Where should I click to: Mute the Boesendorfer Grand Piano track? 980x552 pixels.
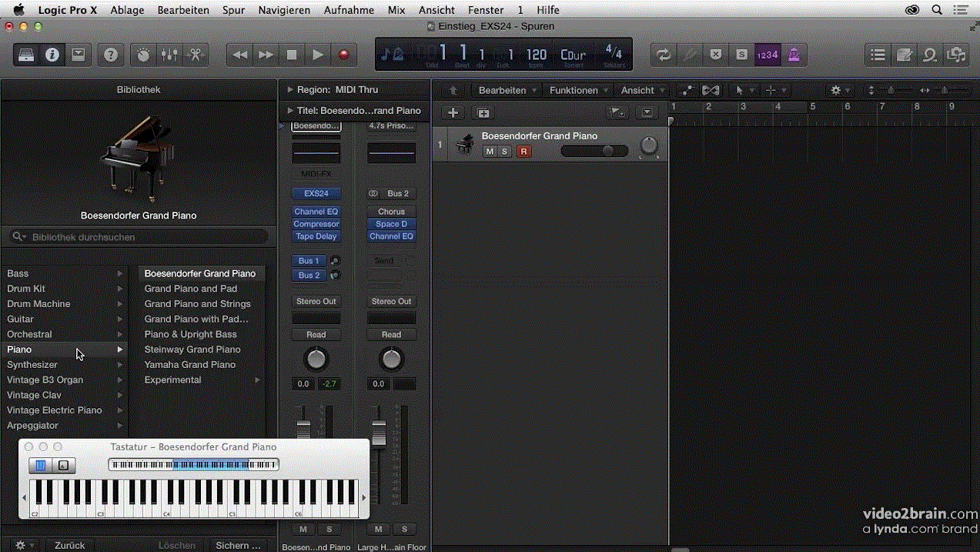pos(490,152)
